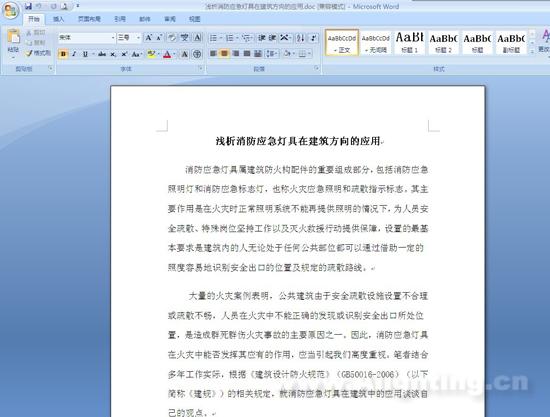Toggle Italic formatting
This screenshot has height=417, width=550.
click(x=74, y=54)
